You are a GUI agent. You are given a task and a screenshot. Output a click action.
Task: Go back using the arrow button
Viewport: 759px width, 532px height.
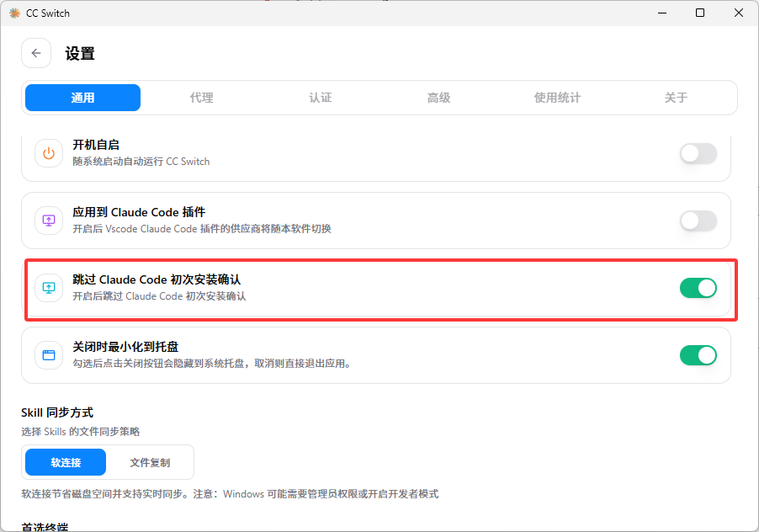[x=36, y=53]
